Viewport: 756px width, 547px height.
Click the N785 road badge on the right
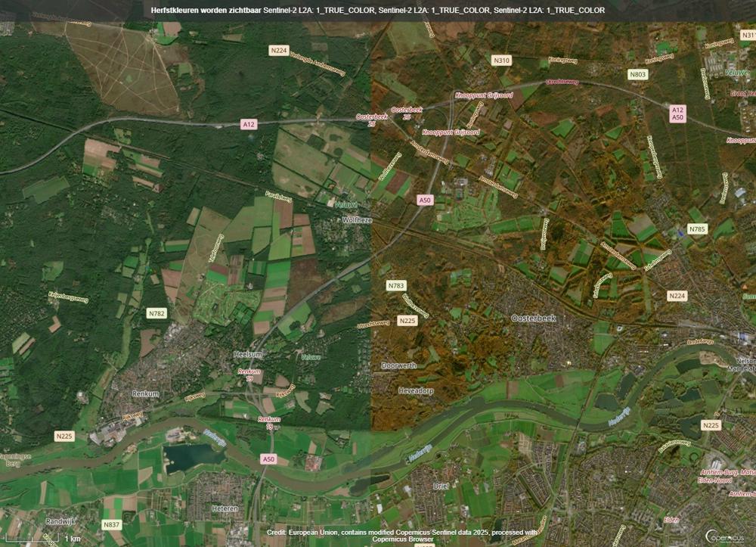(697, 228)
